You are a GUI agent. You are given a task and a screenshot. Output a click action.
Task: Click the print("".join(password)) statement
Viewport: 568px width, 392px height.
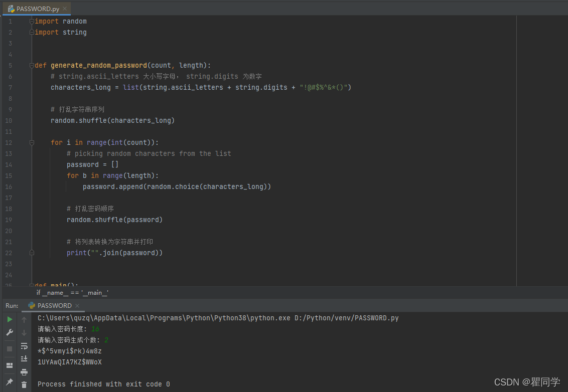tap(114, 253)
